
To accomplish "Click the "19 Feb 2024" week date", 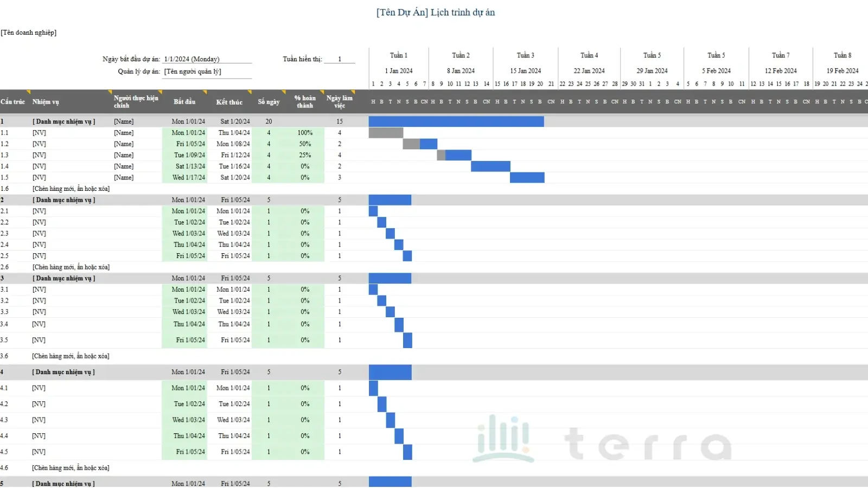I will point(843,71).
